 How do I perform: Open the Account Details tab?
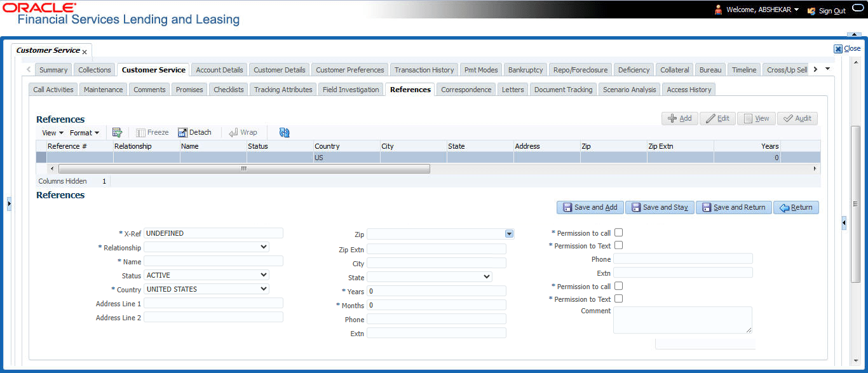coord(219,70)
